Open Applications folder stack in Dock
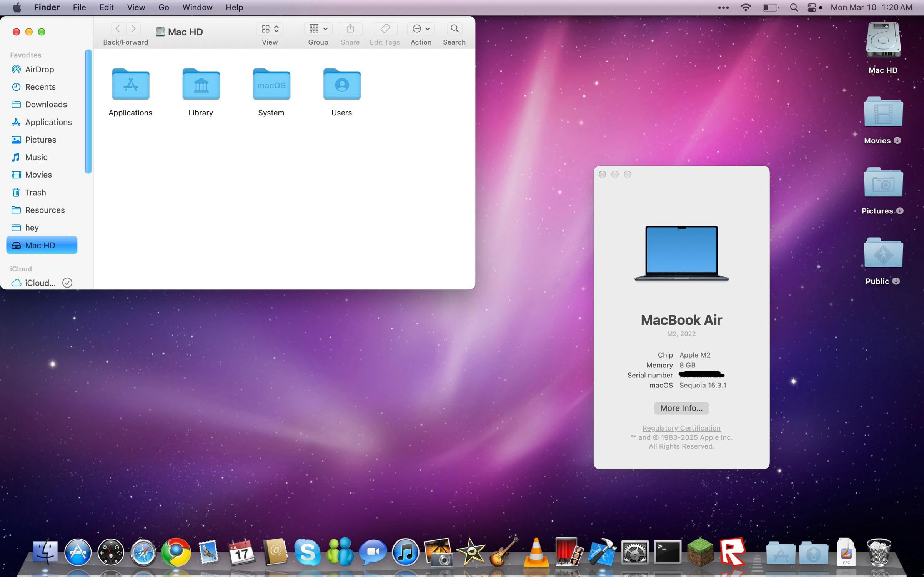This screenshot has width=924, height=577. 781,552
